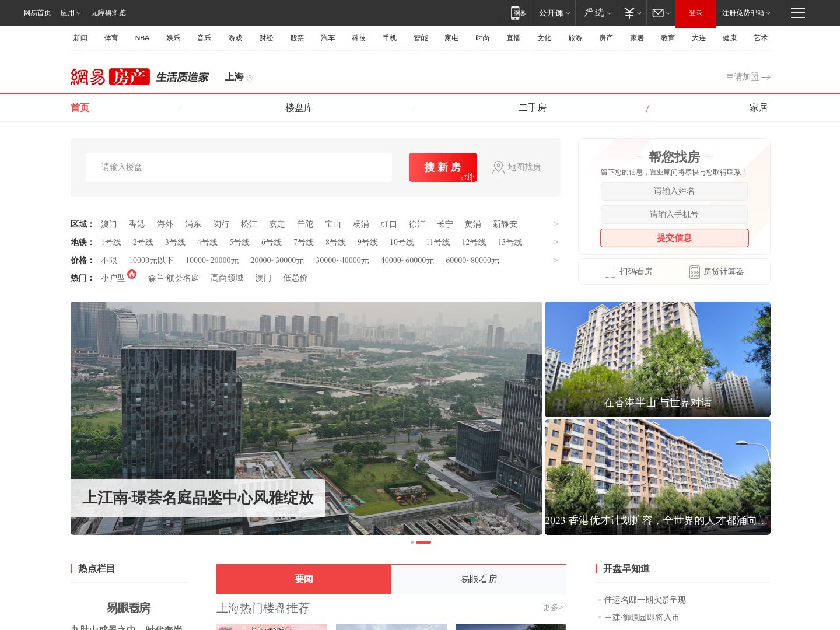Open the 家居 navigation tab
Screen dimensions: 840x630
click(758, 108)
